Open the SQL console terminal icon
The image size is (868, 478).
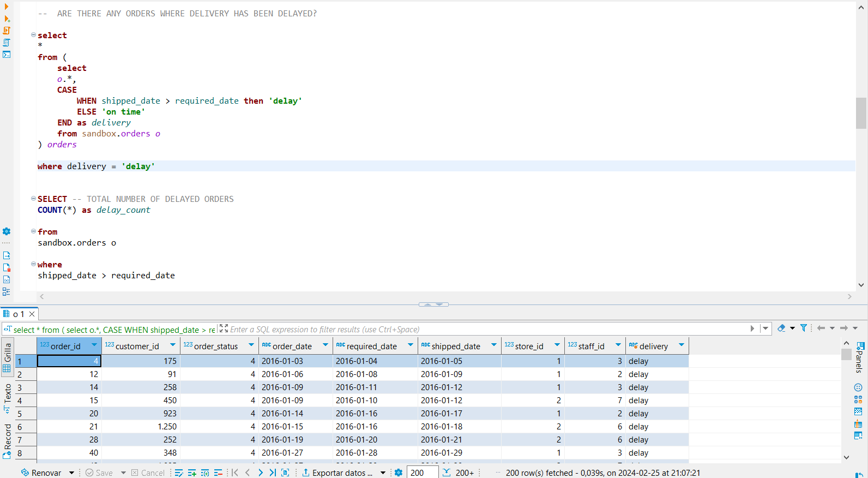tap(7, 55)
